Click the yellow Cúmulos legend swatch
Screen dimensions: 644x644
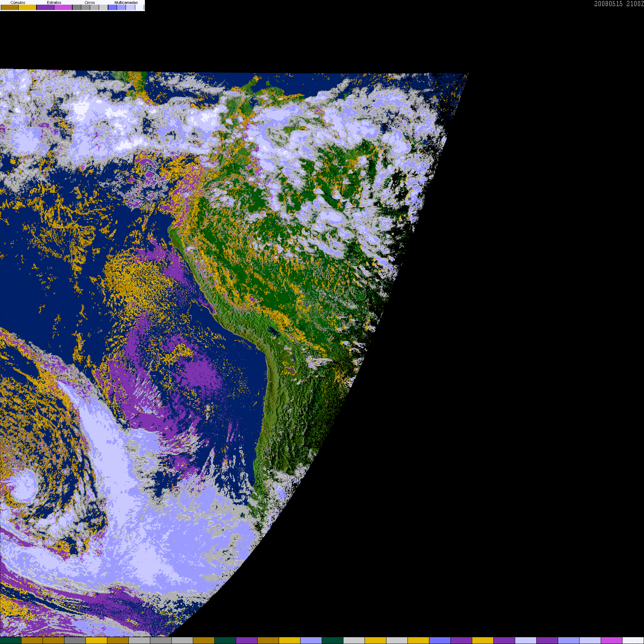[x=28, y=7]
